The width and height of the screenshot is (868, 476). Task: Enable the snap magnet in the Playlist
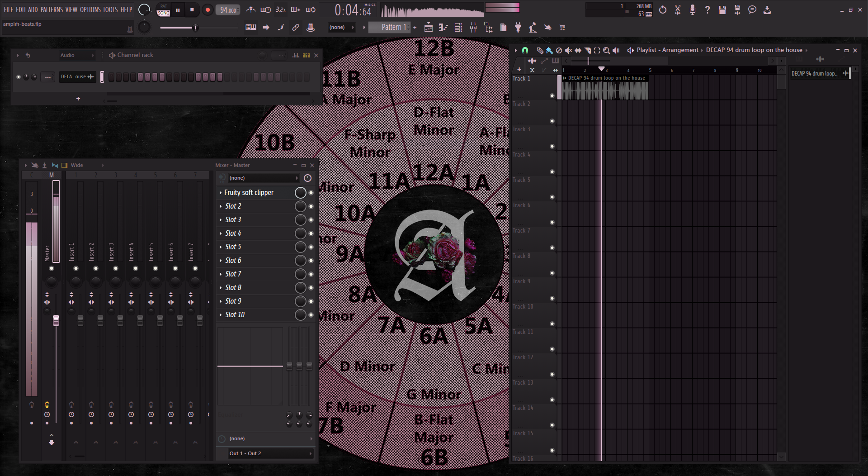click(x=524, y=50)
